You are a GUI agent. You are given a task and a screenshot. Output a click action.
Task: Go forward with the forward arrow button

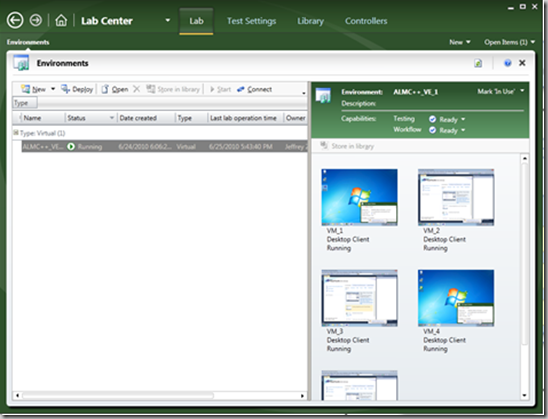click(35, 20)
